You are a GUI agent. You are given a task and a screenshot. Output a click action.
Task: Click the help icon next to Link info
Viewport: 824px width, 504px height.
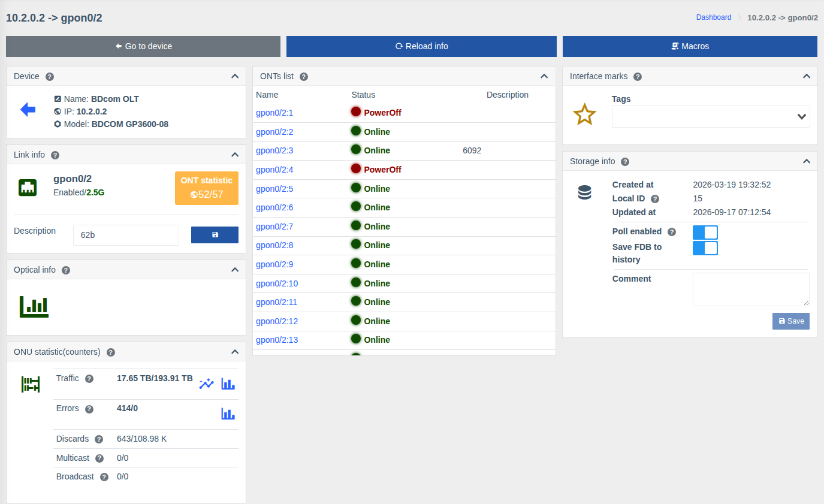click(55, 155)
